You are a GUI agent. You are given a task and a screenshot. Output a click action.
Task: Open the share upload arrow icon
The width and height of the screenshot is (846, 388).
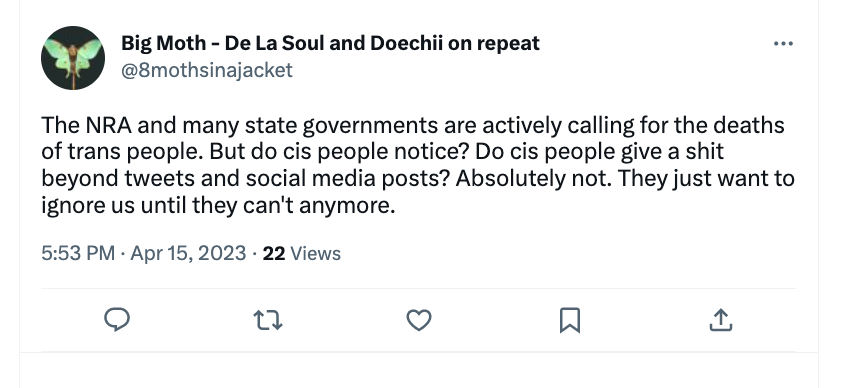pyautogui.click(x=720, y=319)
